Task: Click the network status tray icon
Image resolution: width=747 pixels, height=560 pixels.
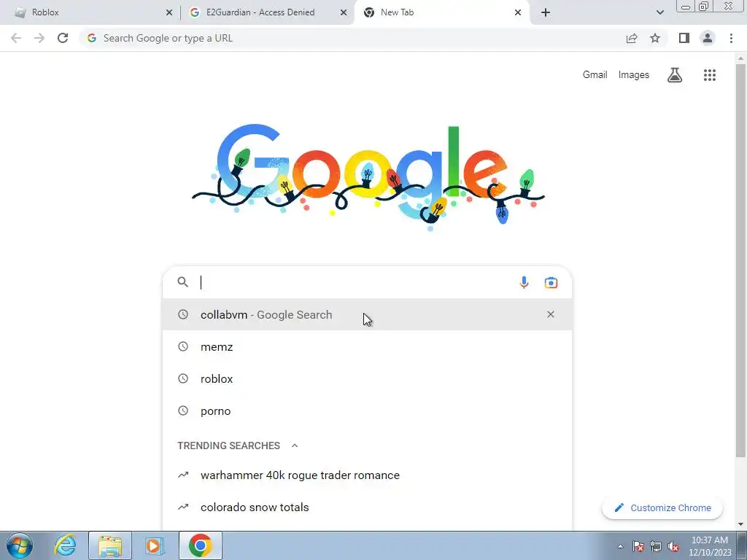Action: coord(656,546)
